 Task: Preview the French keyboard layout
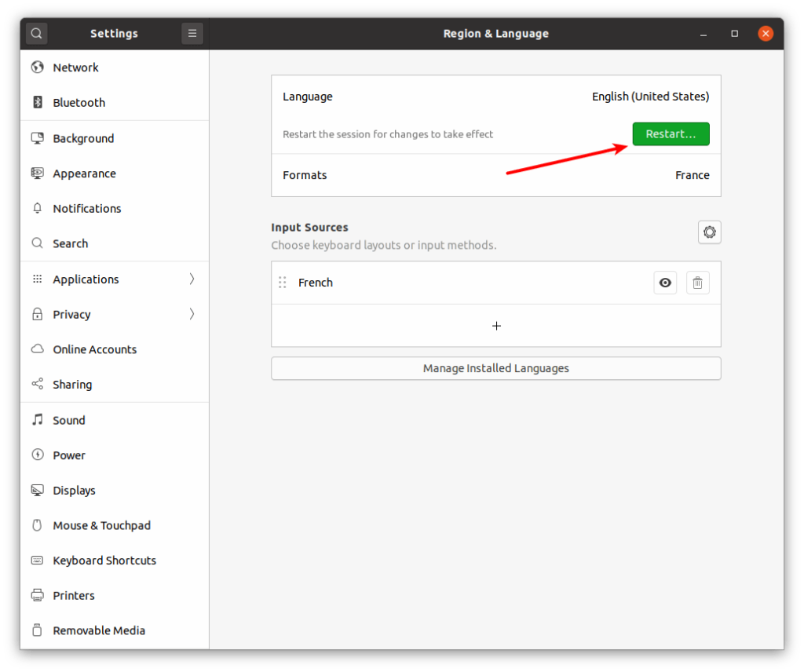[665, 282]
